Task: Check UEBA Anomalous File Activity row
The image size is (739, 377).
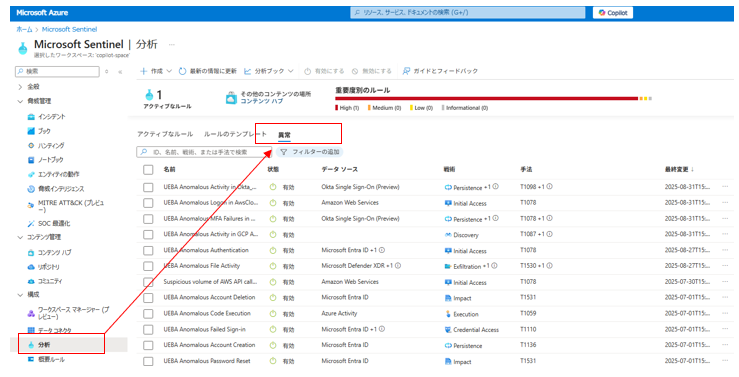Action: 148,266
